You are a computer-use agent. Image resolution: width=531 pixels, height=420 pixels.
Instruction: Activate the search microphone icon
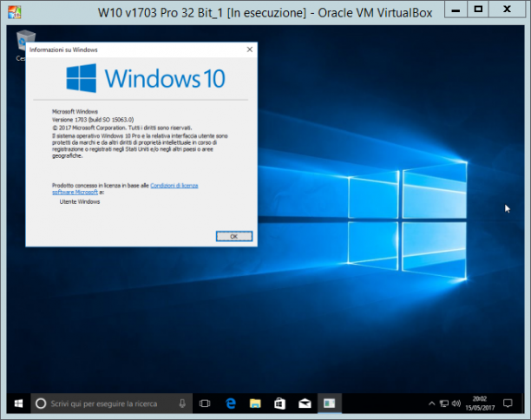pyautogui.click(x=182, y=404)
